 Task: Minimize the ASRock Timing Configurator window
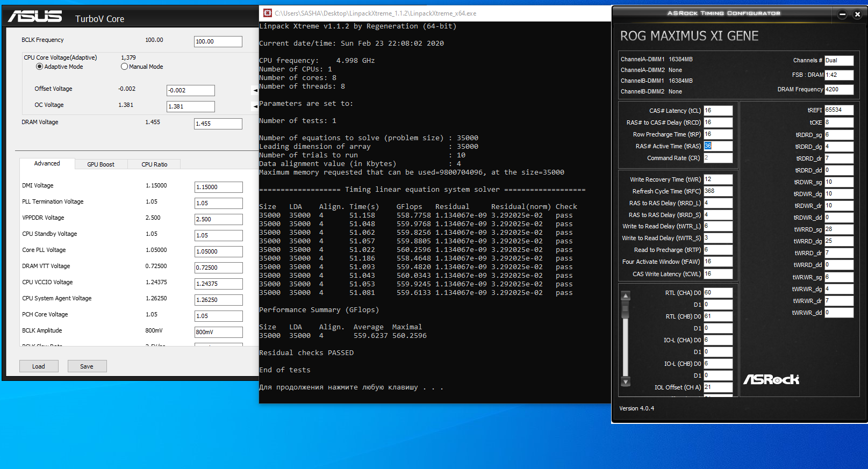(x=842, y=14)
